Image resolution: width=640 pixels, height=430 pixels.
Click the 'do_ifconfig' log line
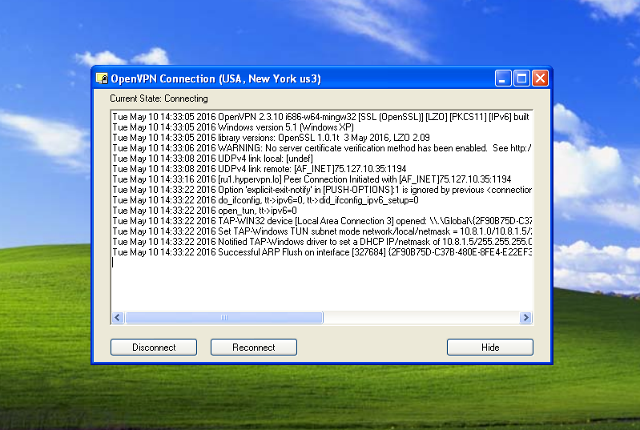[x=265, y=200]
